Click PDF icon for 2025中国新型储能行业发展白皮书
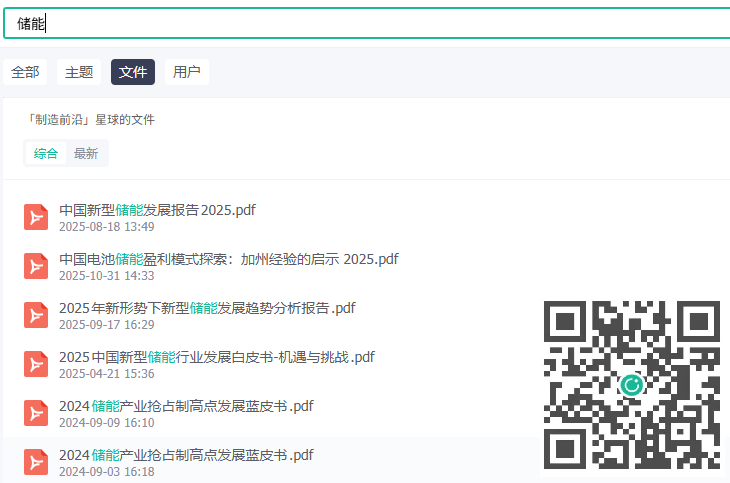 tap(36, 364)
